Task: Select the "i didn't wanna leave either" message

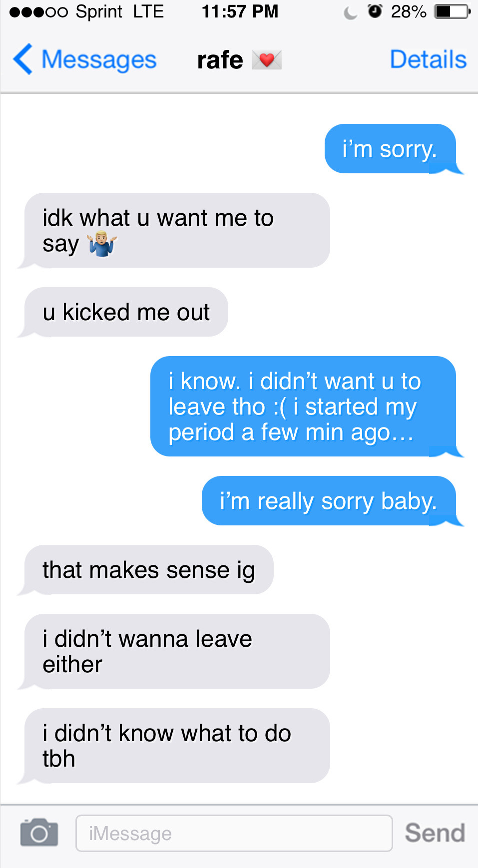Action: click(174, 651)
